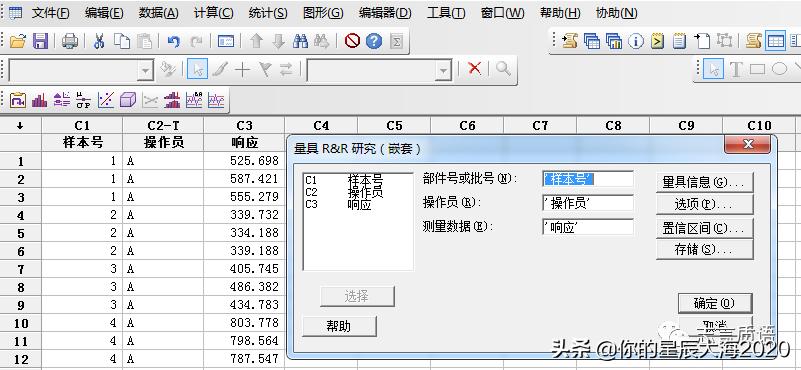The image size is (801, 370).
Task: Open the 数据(A) menu
Action: pyautogui.click(x=158, y=13)
